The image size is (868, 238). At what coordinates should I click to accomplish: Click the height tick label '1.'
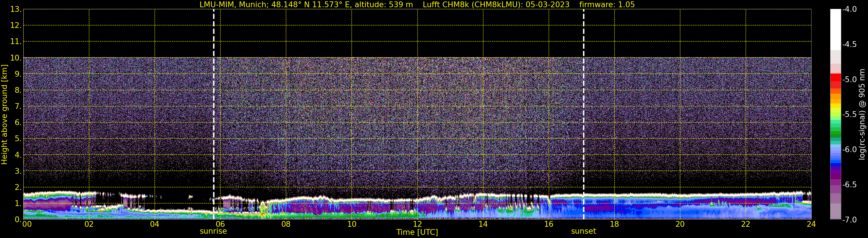[x=18, y=203]
